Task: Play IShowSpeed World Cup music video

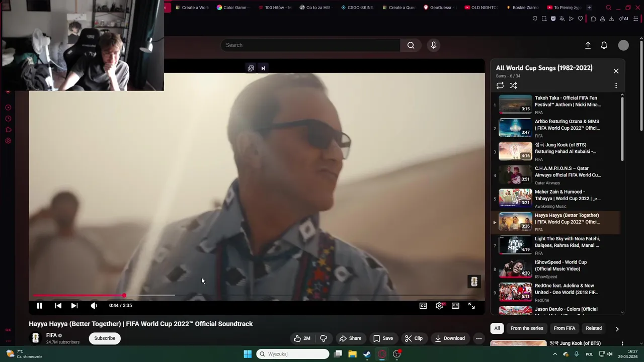Action: 555,269
